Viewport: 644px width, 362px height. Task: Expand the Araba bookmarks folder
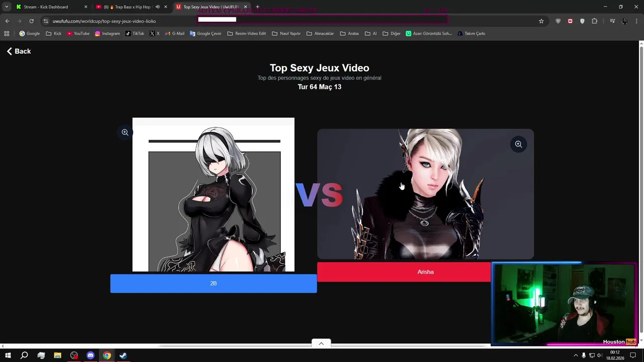point(350,34)
